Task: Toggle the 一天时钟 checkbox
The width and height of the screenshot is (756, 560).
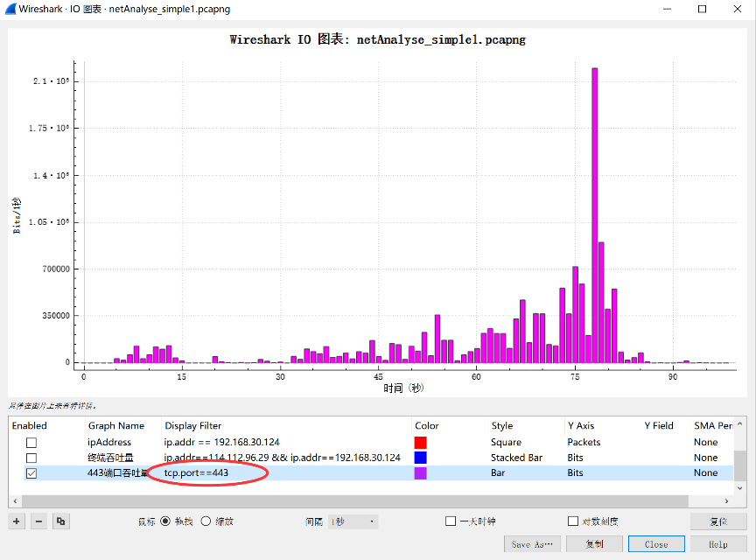Action: (451, 521)
